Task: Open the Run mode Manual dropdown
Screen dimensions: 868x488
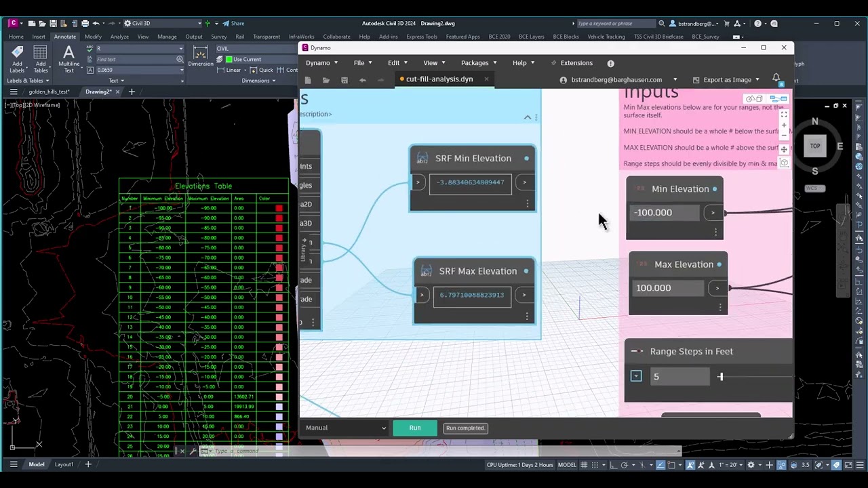Action: pyautogui.click(x=344, y=428)
